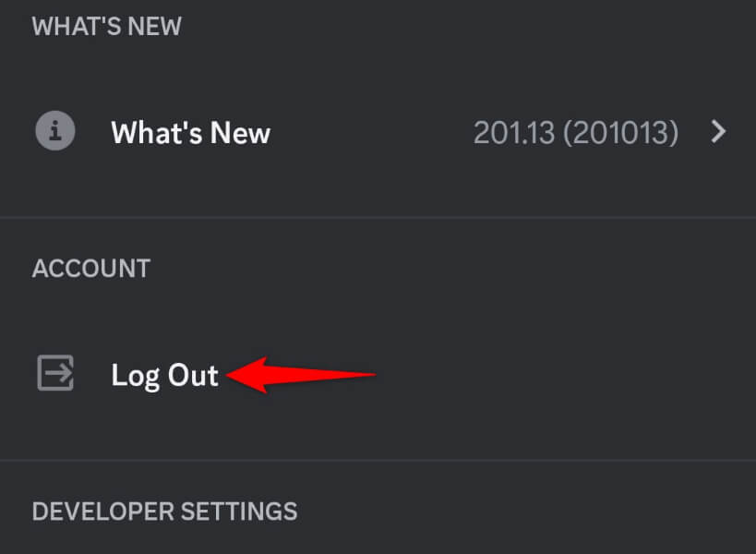756x554 pixels.
Task: Click blank area right of the red arrow
Action: (554, 375)
